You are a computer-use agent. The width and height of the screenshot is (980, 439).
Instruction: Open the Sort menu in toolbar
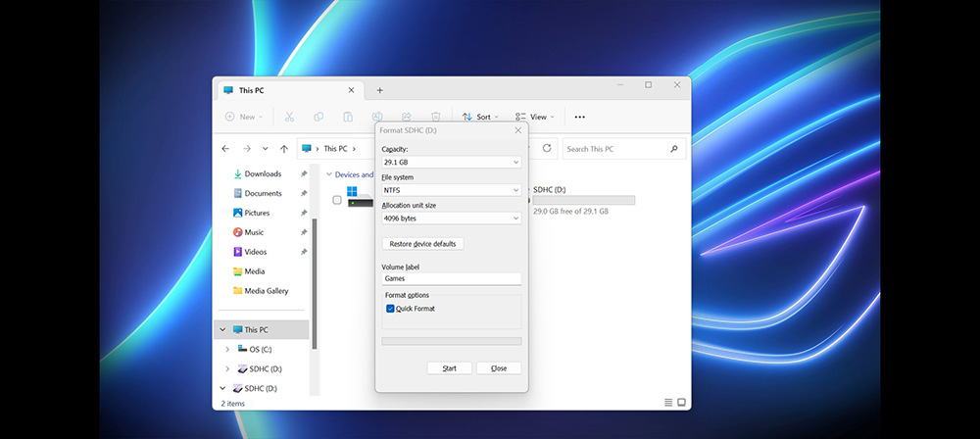click(482, 117)
